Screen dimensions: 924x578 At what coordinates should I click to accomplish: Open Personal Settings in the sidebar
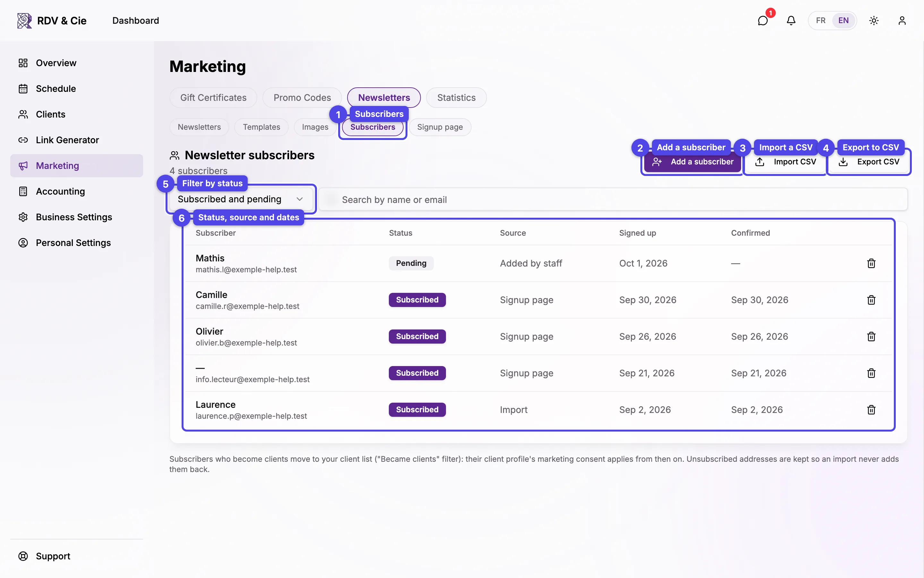[x=76, y=243]
